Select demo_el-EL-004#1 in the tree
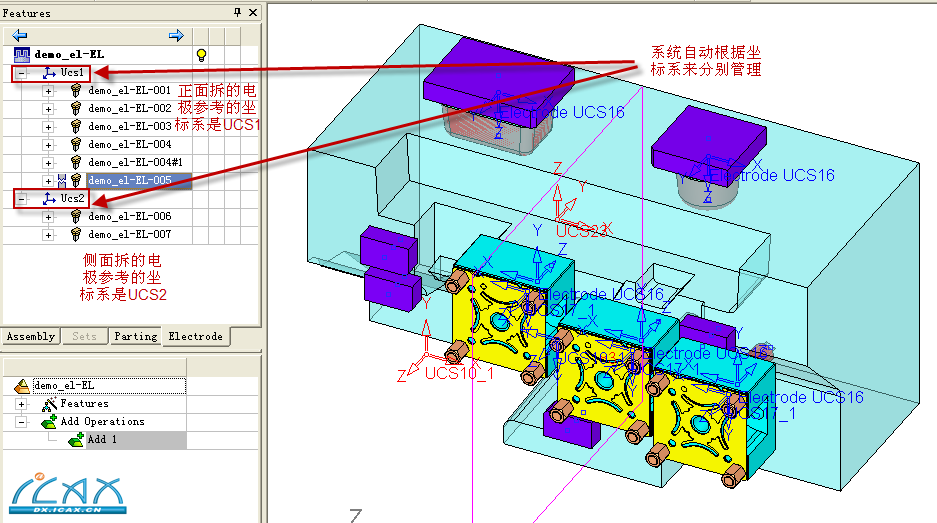This screenshot has height=523, width=937. [x=135, y=163]
